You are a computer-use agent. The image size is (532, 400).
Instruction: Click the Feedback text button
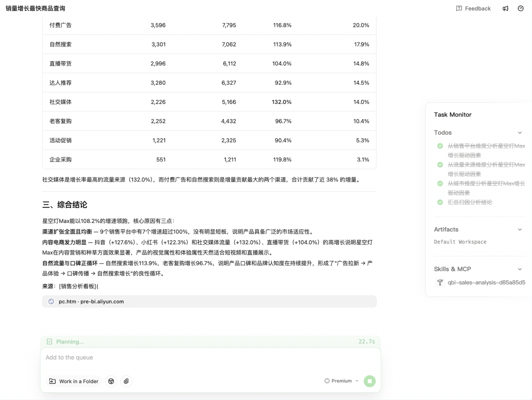pyautogui.click(x=477, y=8)
